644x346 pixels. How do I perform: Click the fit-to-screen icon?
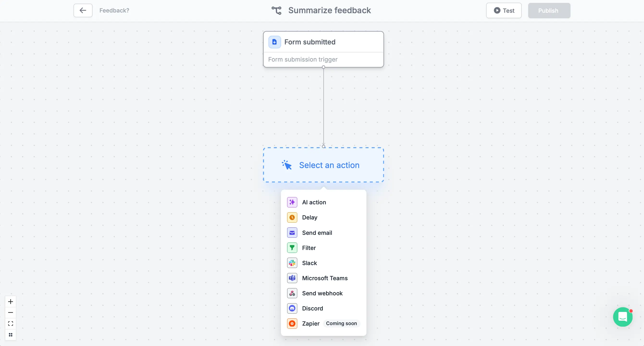pyautogui.click(x=11, y=323)
